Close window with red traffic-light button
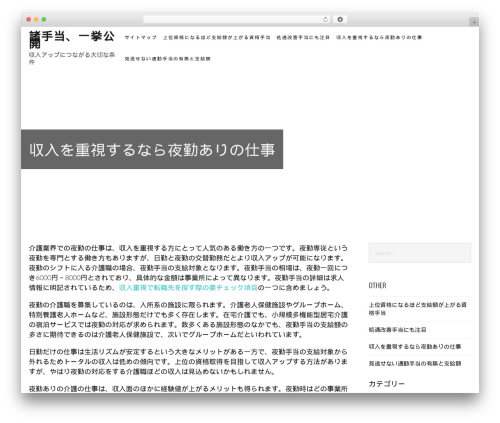Screen dimensions: 500x423 29,19
